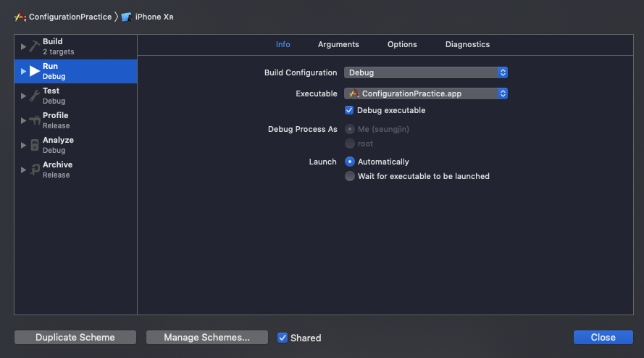The width and height of the screenshot is (644, 358).
Task: Select the Build 2 targets row
Action: click(75, 46)
